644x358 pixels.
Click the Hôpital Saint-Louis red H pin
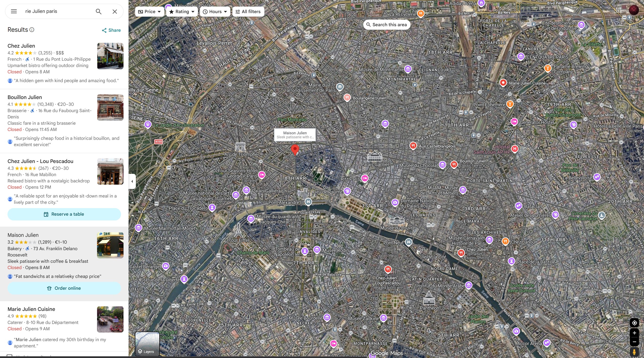(x=515, y=149)
